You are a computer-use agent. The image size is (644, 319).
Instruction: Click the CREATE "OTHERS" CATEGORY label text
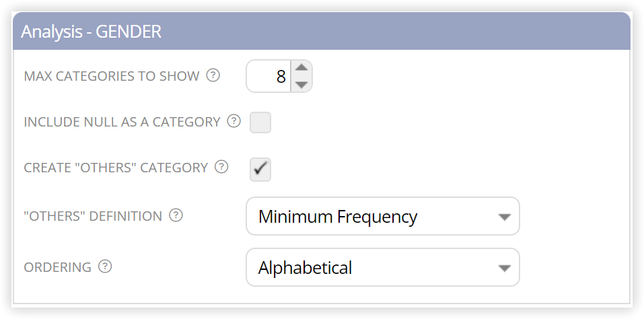[x=116, y=168]
